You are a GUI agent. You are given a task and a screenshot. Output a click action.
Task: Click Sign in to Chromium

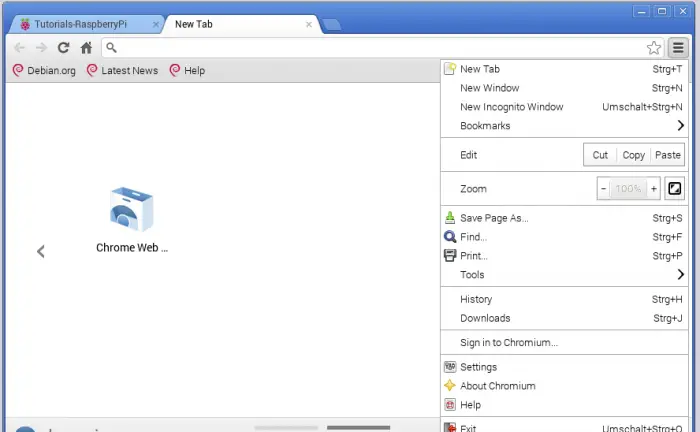[564, 343]
